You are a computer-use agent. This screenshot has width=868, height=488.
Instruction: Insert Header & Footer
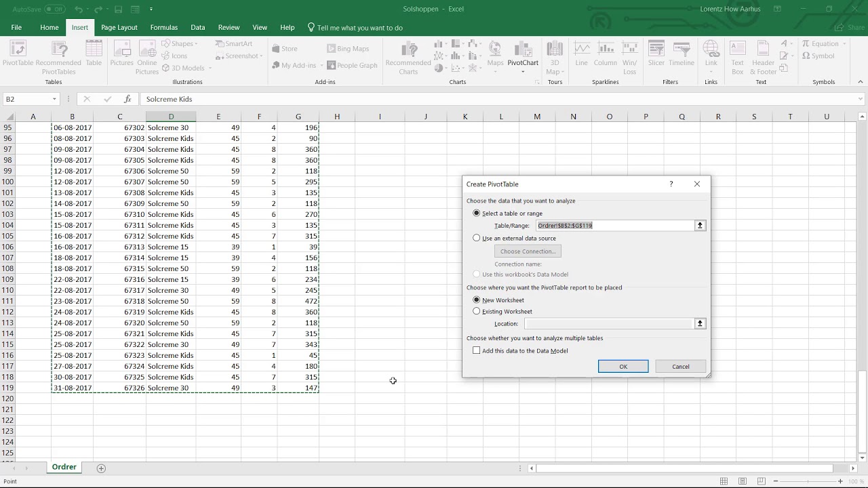tap(763, 57)
